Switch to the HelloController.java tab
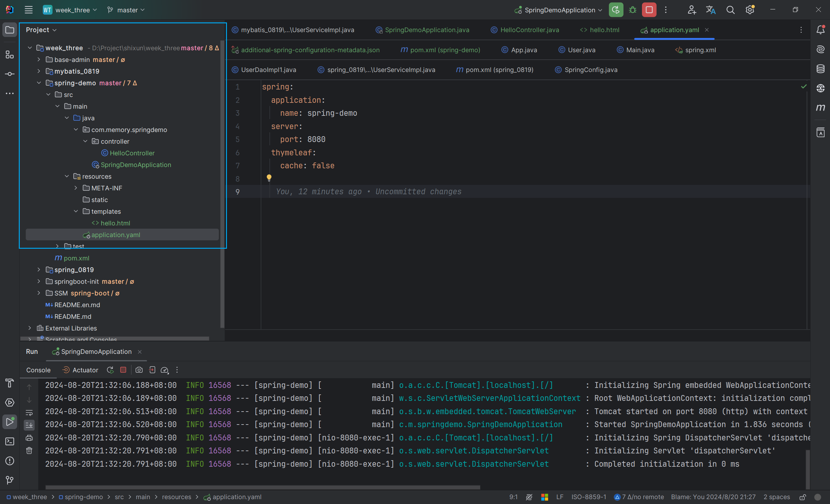Image resolution: width=830 pixels, height=504 pixels. pos(529,29)
